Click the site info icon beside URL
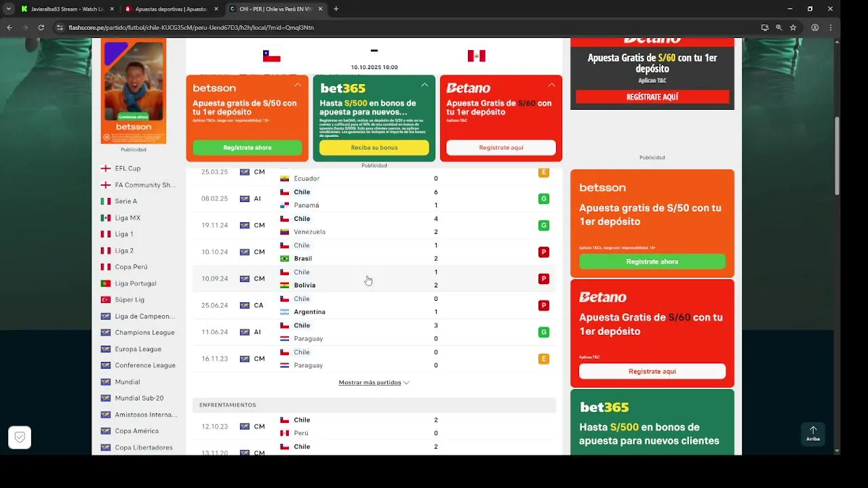Viewport: 868px width, 488px height. [x=60, y=28]
